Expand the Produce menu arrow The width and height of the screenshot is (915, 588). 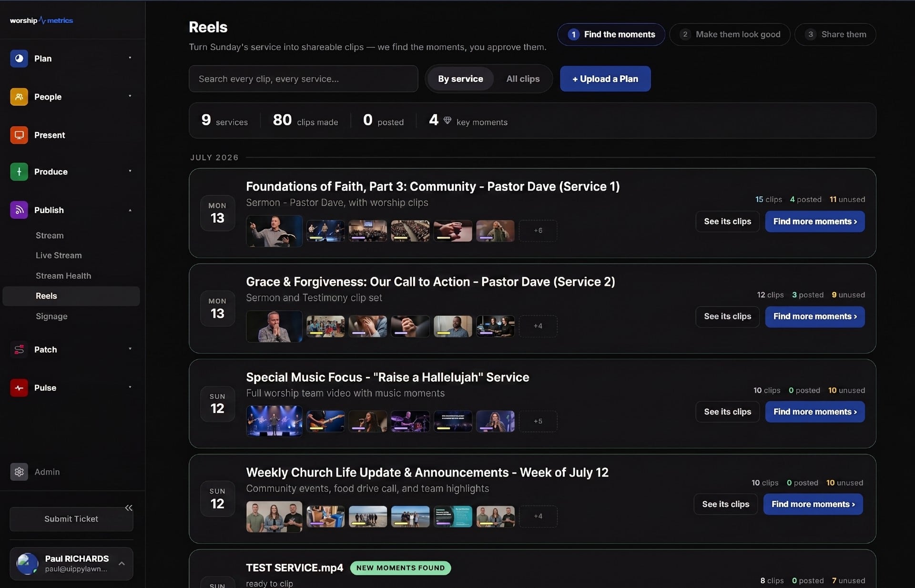coord(130,171)
